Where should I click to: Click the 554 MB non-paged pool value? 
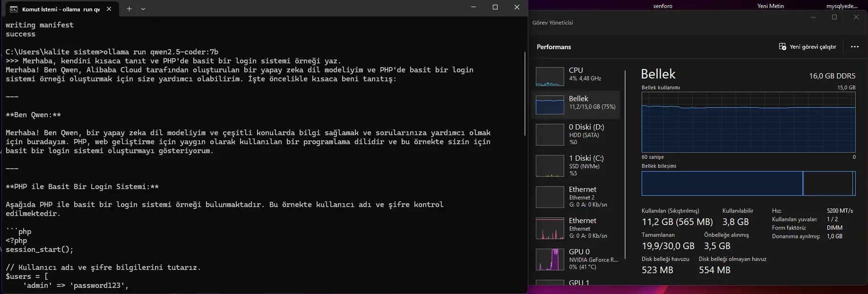click(714, 270)
